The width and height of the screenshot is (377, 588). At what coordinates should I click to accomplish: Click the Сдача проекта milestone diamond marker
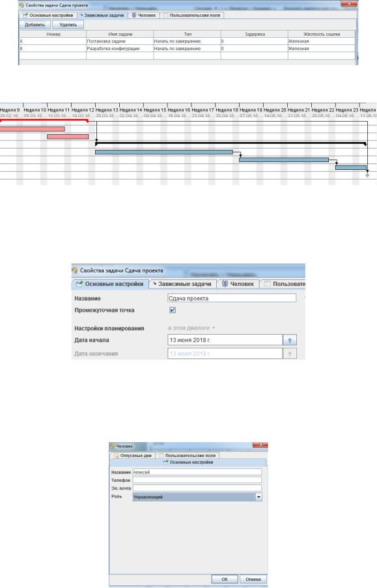click(367, 175)
